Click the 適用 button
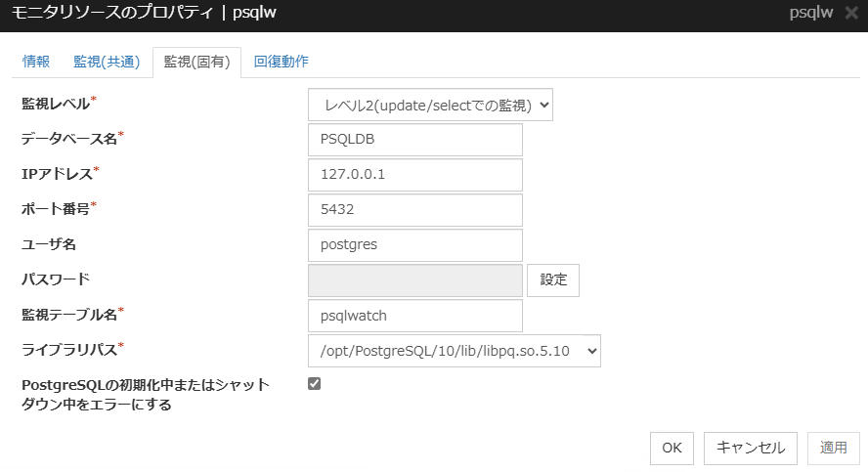Image resolution: width=868 pixels, height=472 pixels. point(833,448)
